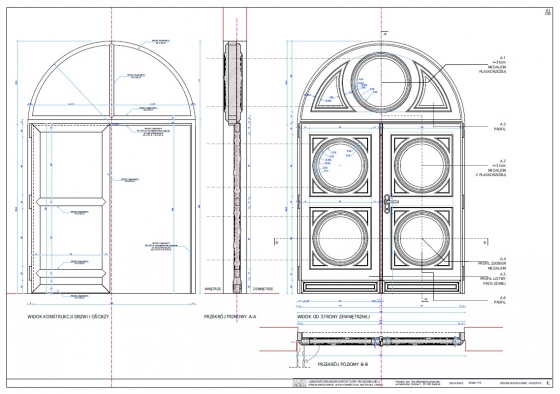Click the 'Zewnętrze' label under the vertical section
The height and width of the screenshot is (394, 560).
point(263,289)
